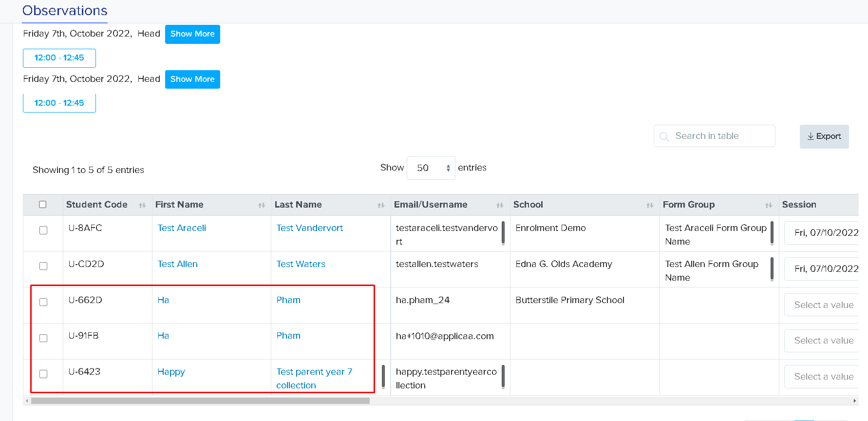Tick the checkbox beside U-662D
This screenshot has height=421, width=868.
43,302
